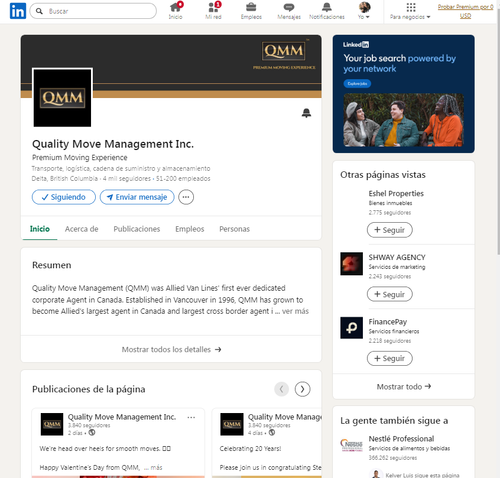Follow SHWAY AGENCY with Seguir

390,294
